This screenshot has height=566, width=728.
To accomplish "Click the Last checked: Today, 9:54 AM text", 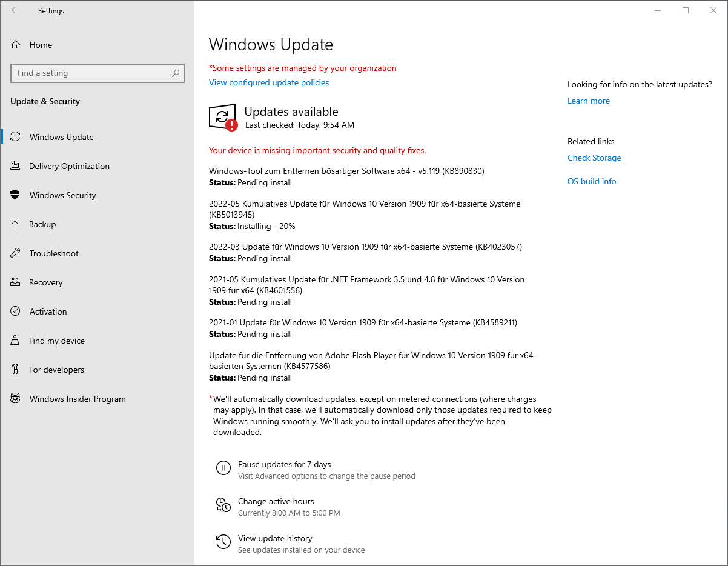I will [x=300, y=125].
